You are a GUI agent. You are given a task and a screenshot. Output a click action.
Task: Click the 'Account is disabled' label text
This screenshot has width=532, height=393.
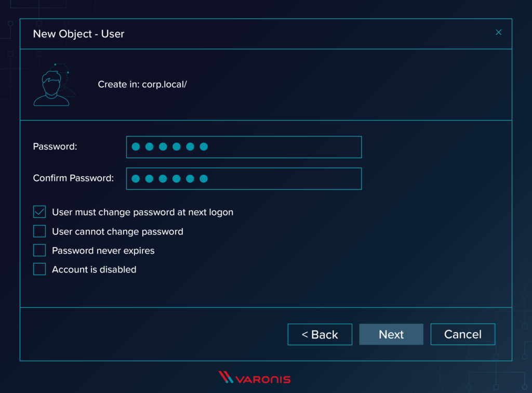pos(94,269)
